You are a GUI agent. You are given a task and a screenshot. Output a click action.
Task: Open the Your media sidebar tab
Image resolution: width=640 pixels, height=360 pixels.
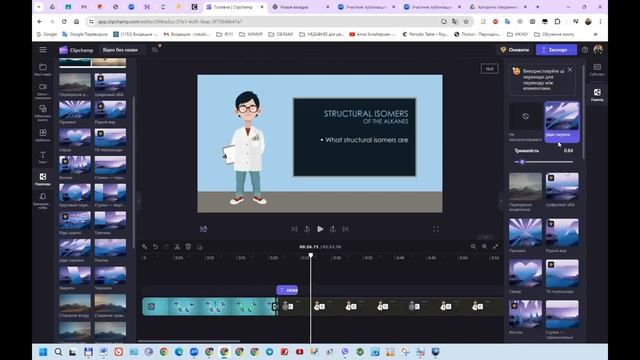coord(43,69)
